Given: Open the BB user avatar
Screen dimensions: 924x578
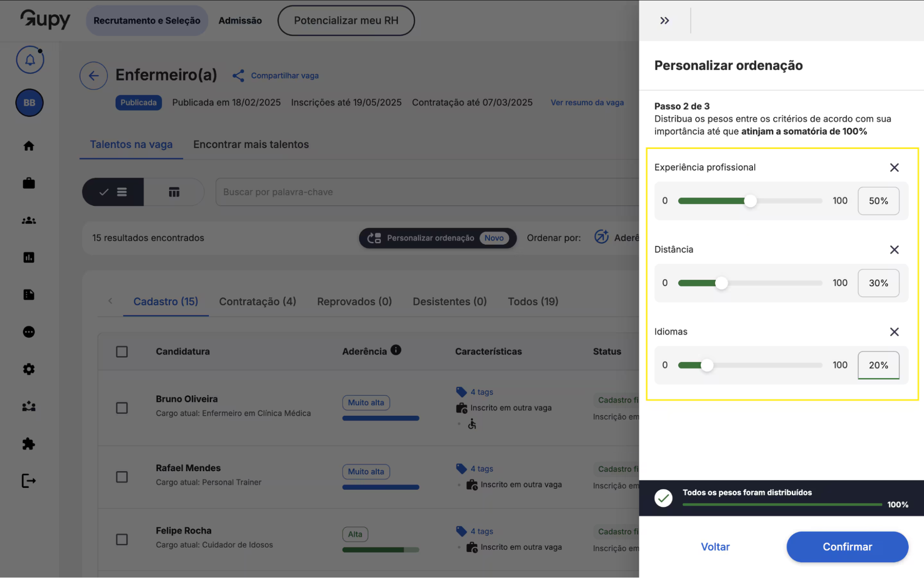Looking at the screenshot, I should pyautogui.click(x=30, y=103).
